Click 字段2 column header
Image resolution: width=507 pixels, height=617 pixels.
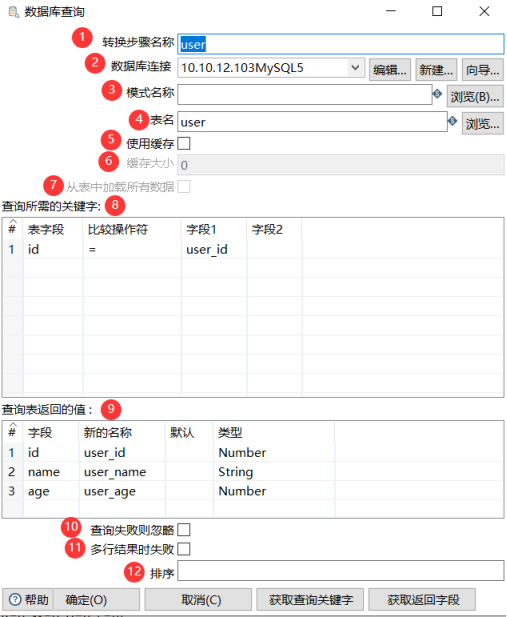(275, 229)
